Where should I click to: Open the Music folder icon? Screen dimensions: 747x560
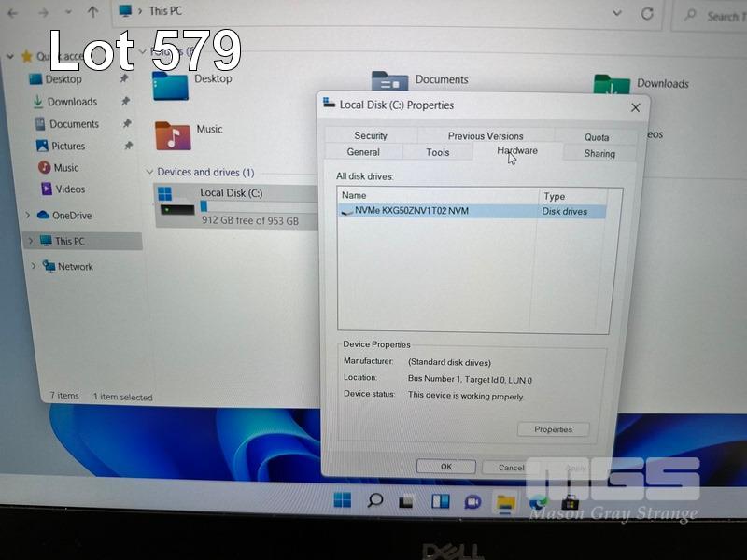[x=173, y=135]
